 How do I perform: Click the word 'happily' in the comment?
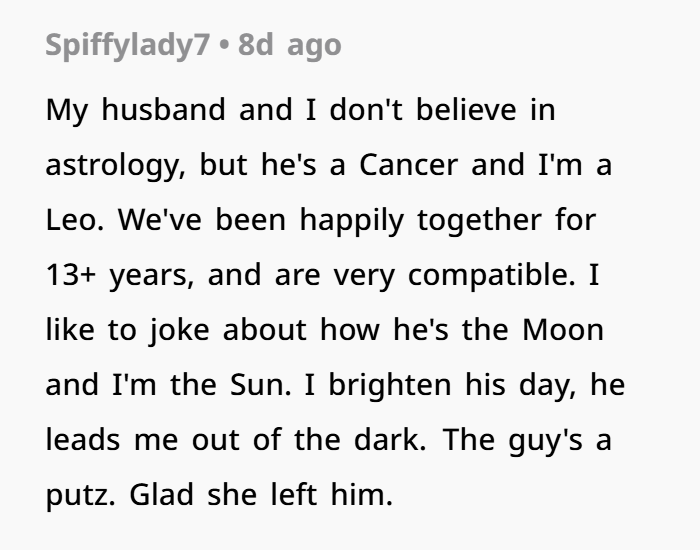(x=357, y=219)
